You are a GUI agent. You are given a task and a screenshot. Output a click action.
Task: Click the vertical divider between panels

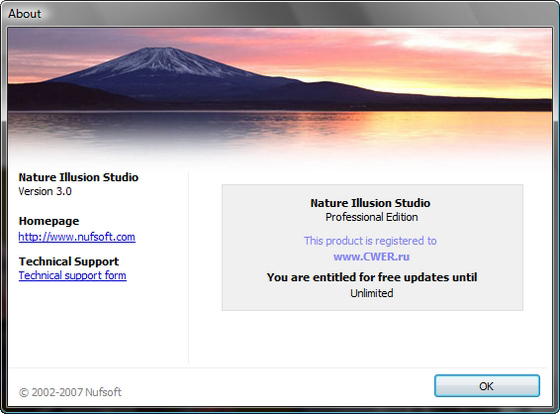point(188,268)
